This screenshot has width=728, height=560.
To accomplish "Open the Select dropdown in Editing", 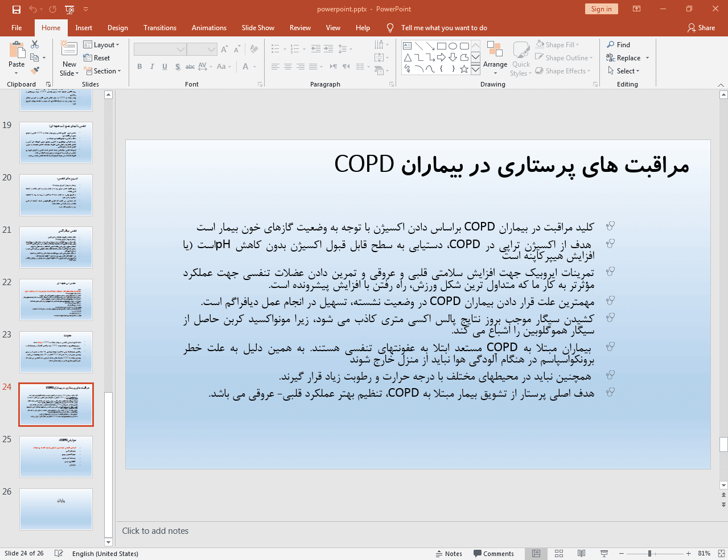I will click(624, 71).
